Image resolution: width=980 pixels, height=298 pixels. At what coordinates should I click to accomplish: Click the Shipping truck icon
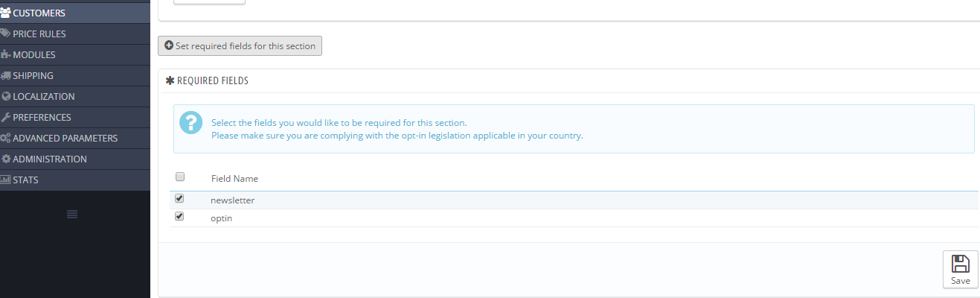pos(6,75)
